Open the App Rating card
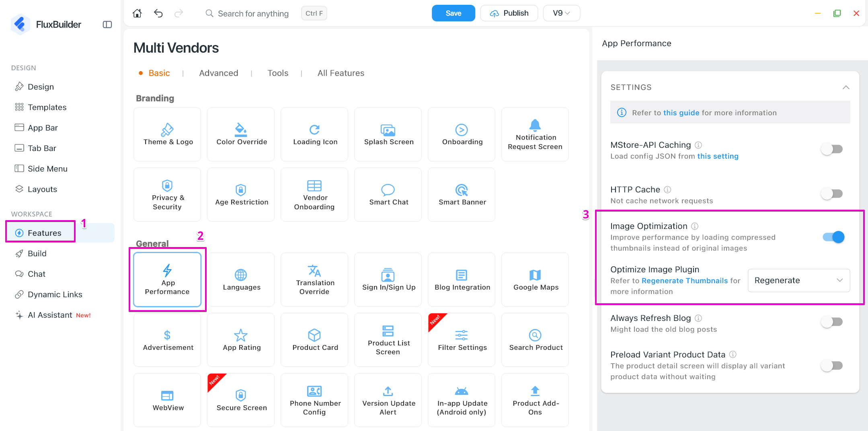The height and width of the screenshot is (431, 868). tap(241, 340)
